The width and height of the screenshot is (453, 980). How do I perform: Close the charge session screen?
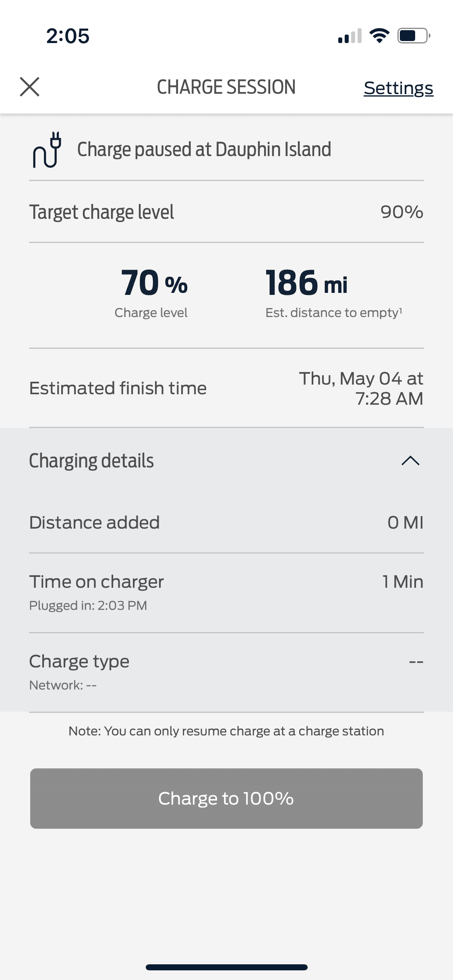coord(30,87)
